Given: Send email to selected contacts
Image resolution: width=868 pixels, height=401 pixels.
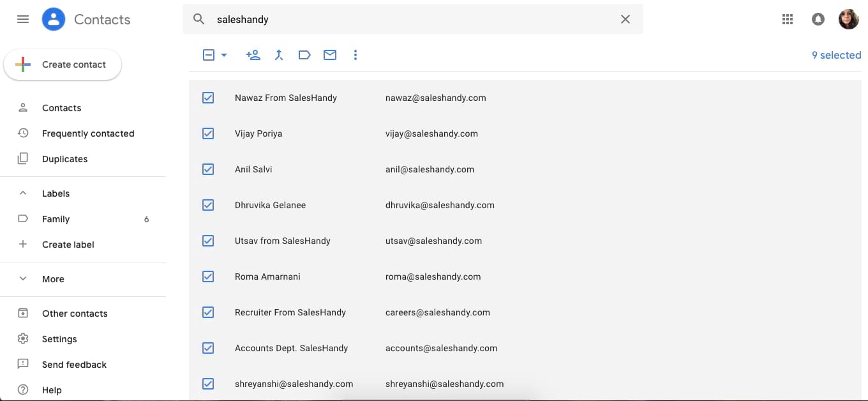Looking at the screenshot, I should point(330,55).
